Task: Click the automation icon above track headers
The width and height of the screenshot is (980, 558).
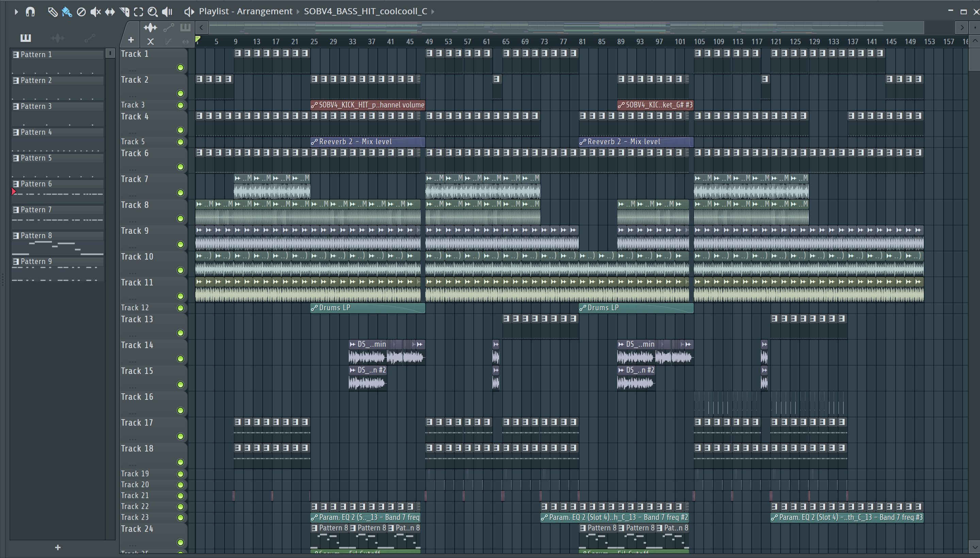Action: tap(169, 28)
